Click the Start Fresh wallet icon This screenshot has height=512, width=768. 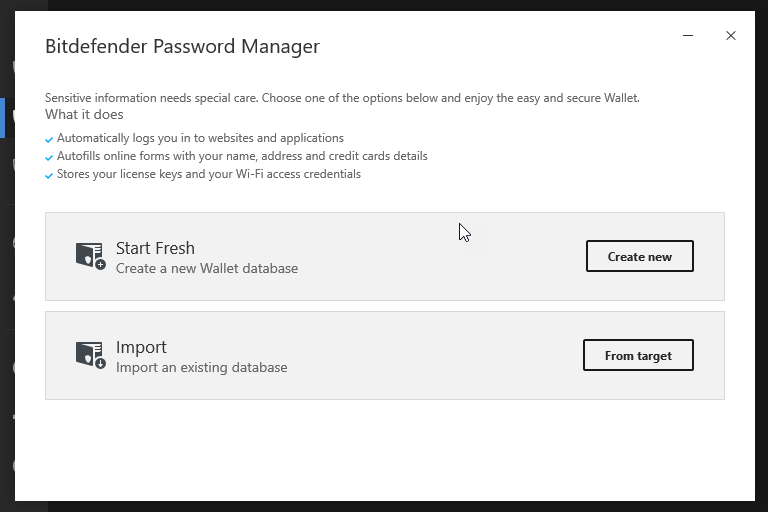coord(91,256)
